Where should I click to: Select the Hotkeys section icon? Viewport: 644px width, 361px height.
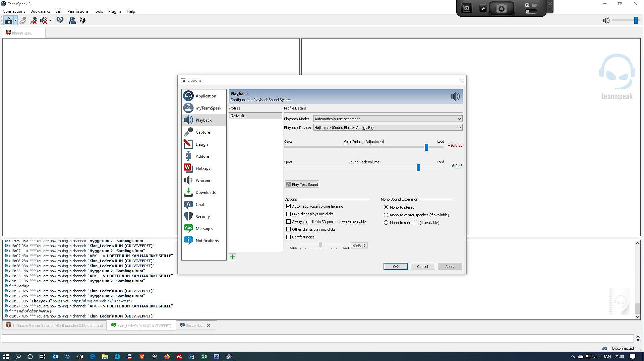(x=188, y=168)
